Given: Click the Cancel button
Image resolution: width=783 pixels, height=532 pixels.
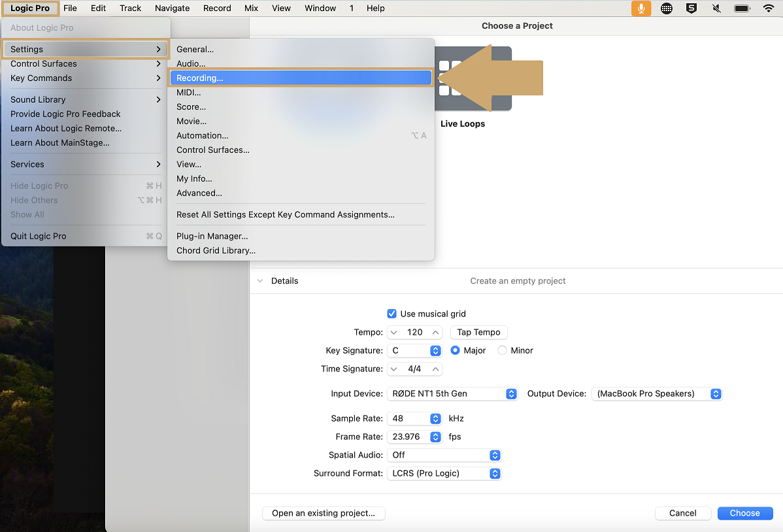Looking at the screenshot, I should (x=682, y=514).
